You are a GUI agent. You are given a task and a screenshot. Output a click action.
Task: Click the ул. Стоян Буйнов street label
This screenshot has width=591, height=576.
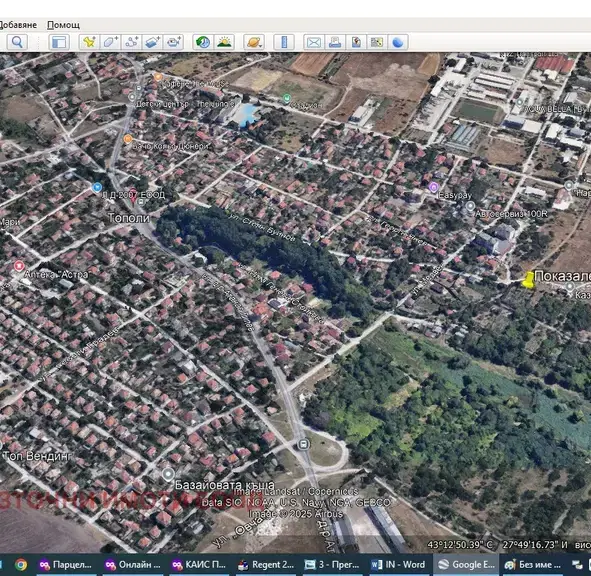point(262,228)
